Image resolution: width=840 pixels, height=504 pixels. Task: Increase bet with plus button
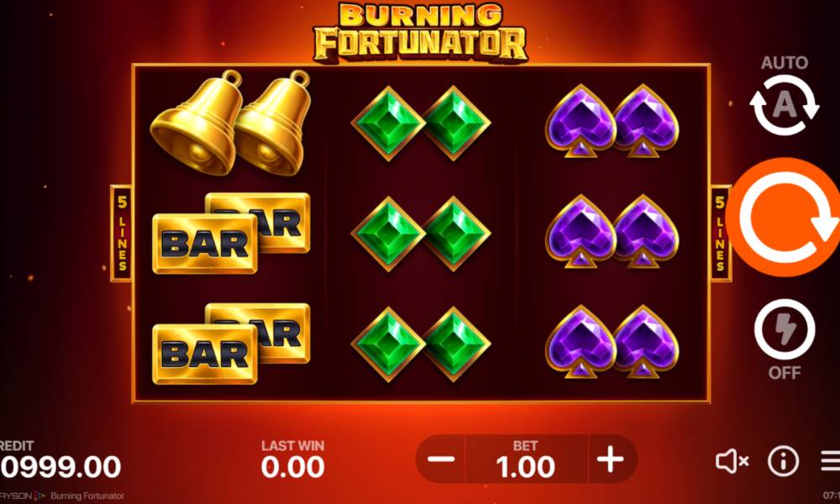611,459
